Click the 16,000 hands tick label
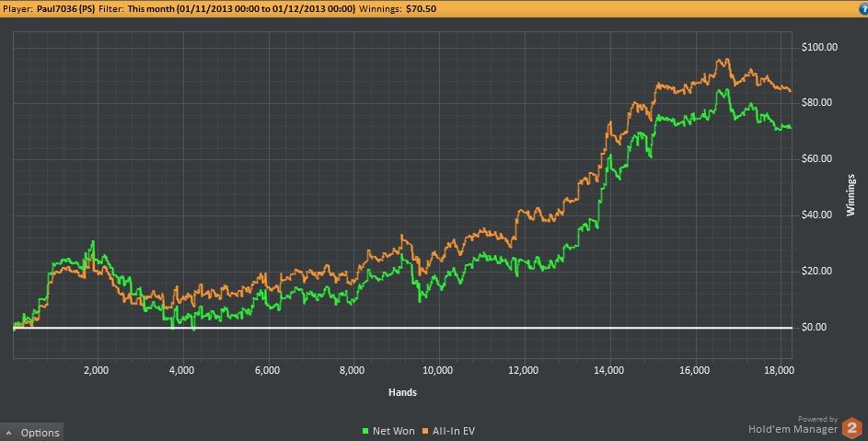The image size is (868, 441). tap(695, 370)
